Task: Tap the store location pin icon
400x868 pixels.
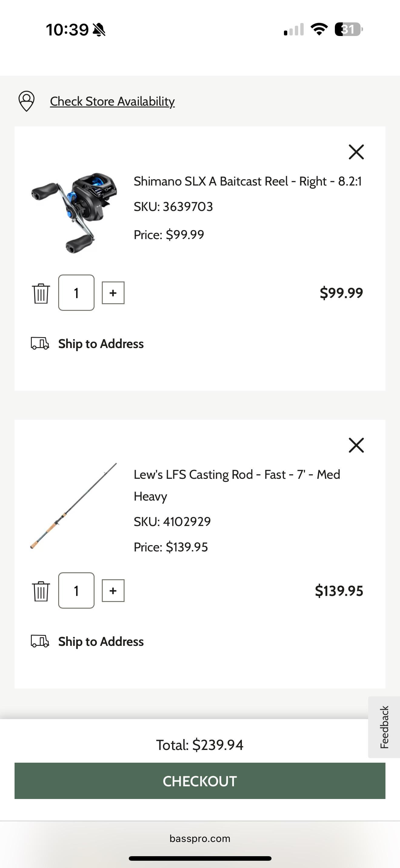Action: coord(26,101)
